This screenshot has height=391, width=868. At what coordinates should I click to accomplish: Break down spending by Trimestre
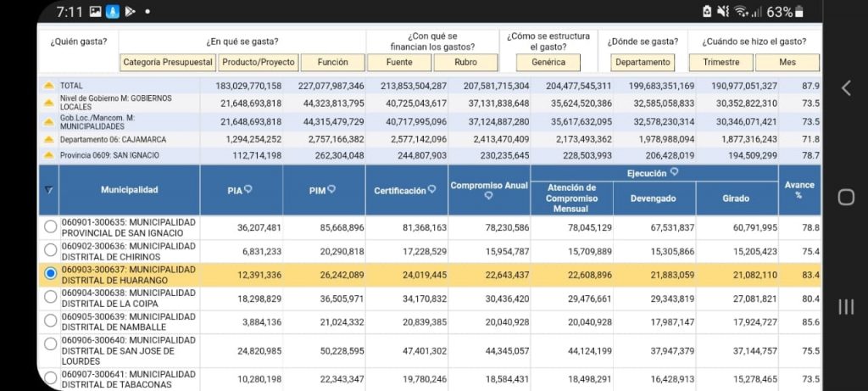pos(721,62)
